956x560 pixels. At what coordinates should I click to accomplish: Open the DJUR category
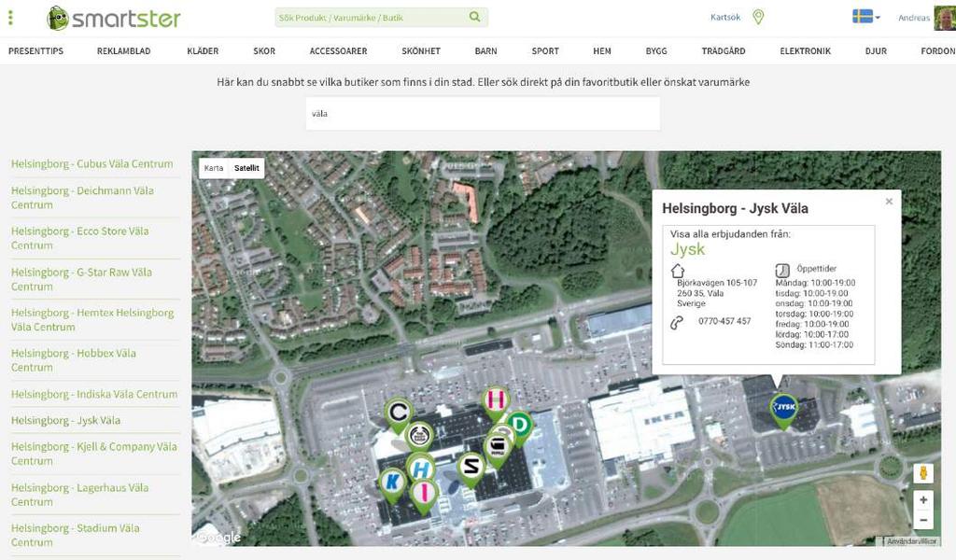[876, 51]
